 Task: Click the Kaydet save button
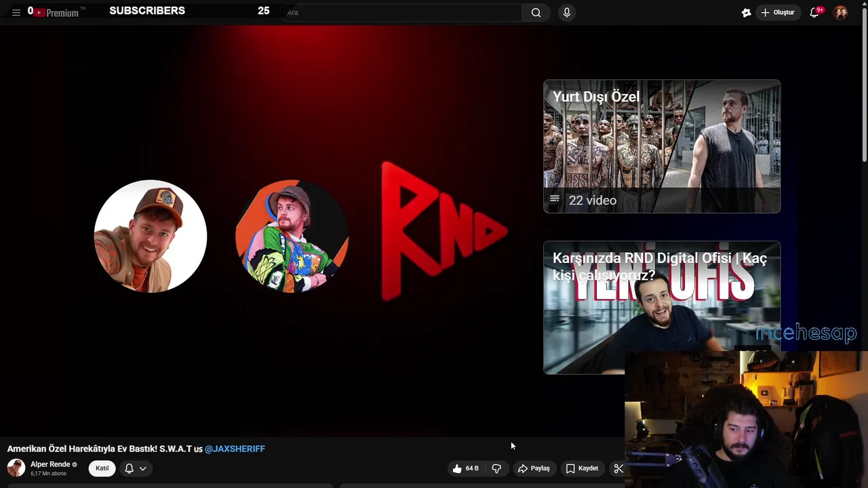click(582, 468)
